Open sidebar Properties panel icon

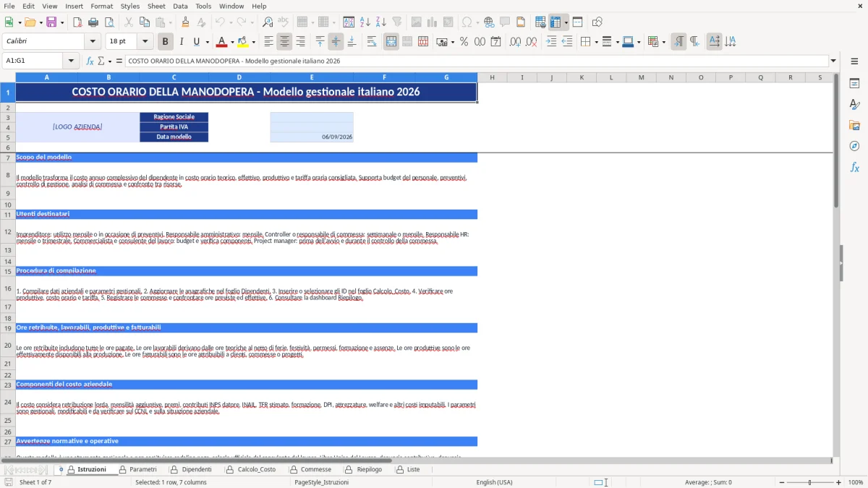click(854, 83)
